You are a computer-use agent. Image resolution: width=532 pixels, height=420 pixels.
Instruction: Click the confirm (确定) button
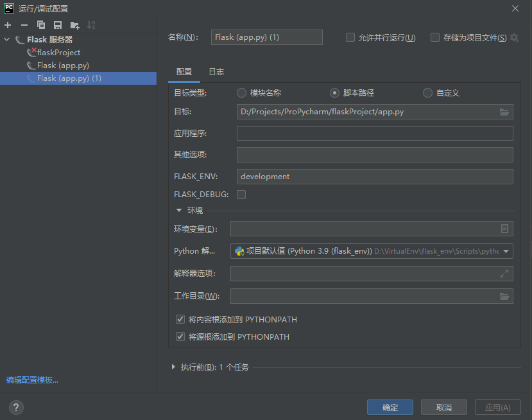coord(390,407)
